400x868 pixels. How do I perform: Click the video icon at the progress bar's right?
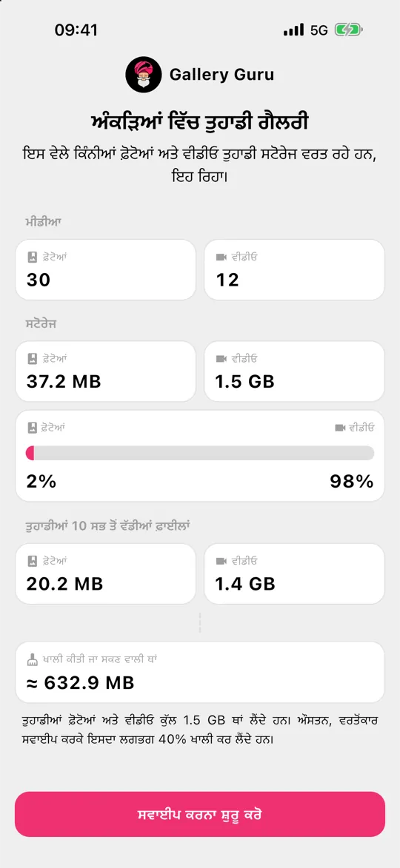click(x=340, y=428)
